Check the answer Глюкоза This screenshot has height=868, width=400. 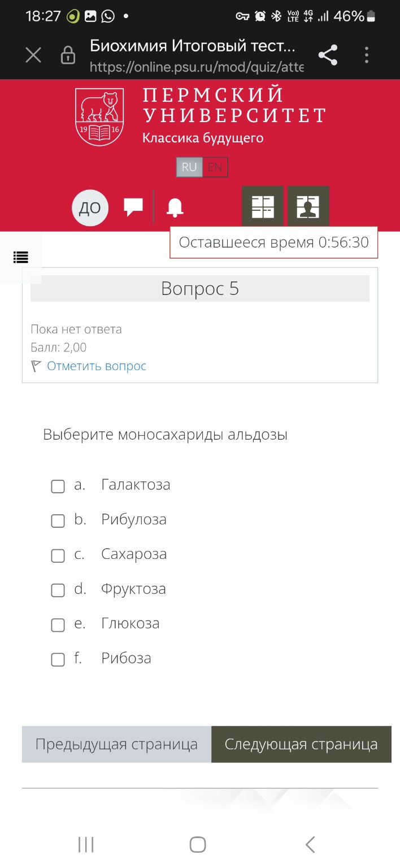(57, 625)
